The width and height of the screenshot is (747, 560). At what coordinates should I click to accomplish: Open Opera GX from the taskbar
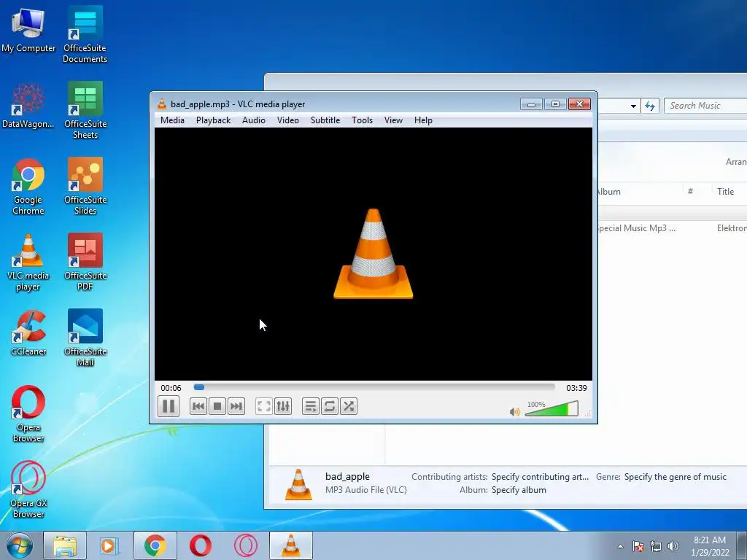coord(245,545)
